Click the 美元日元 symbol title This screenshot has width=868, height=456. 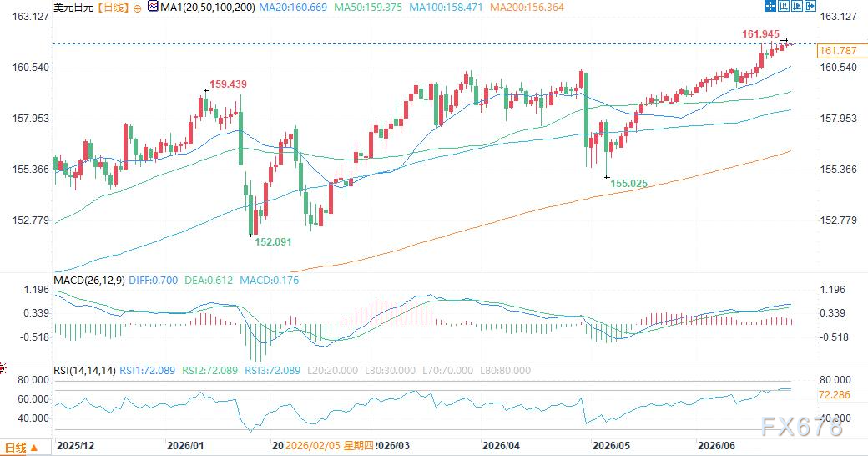coord(73,8)
